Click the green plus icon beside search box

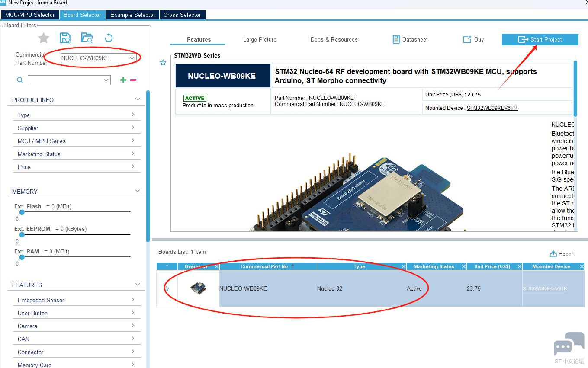click(x=123, y=80)
